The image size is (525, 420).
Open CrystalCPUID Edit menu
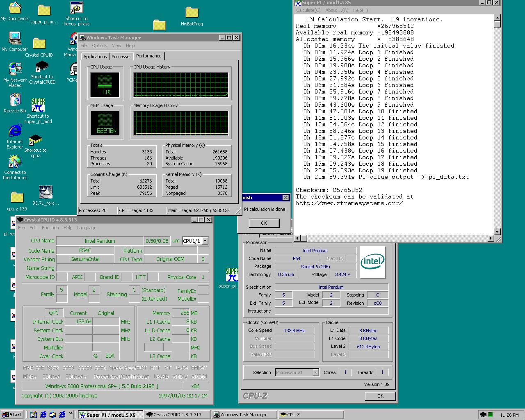[x=33, y=228]
